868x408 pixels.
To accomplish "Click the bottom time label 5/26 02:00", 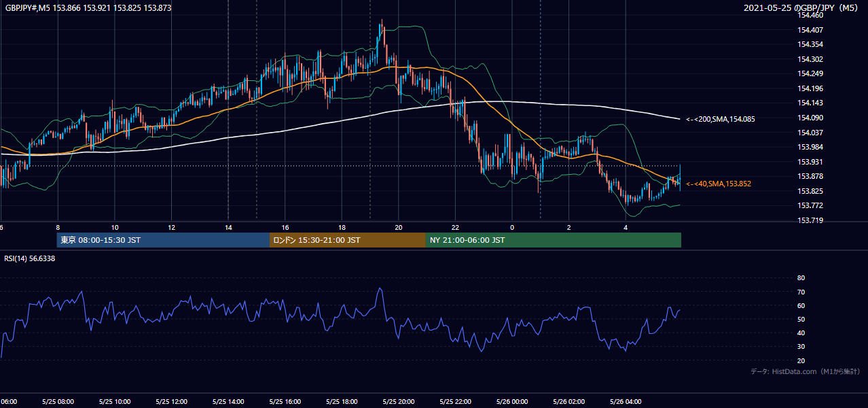I will coord(569,402).
